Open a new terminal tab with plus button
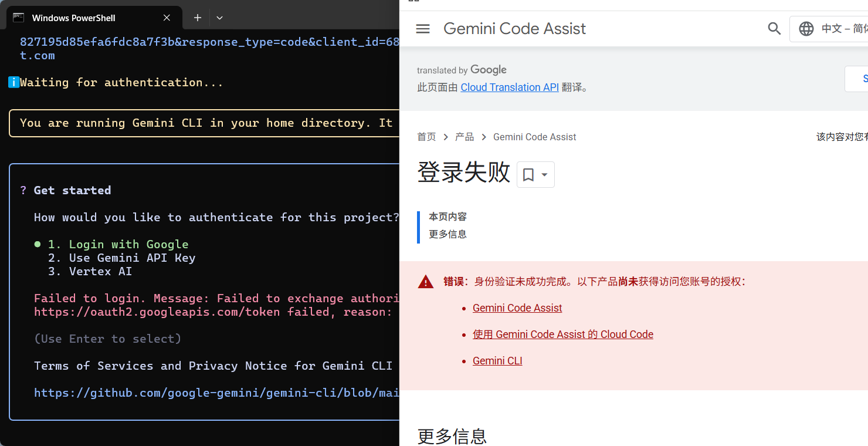The height and width of the screenshot is (446, 868). click(x=198, y=18)
